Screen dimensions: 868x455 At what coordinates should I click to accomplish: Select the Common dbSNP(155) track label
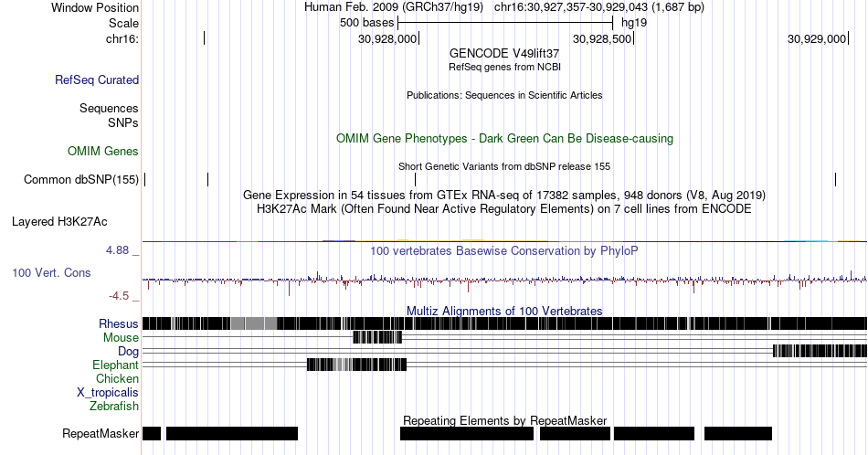pyautogui.click(x=80, y=179)
